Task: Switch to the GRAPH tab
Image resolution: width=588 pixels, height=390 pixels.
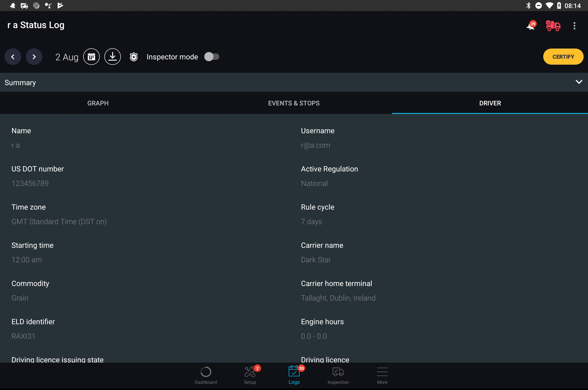Action: [x=98, y=103]
